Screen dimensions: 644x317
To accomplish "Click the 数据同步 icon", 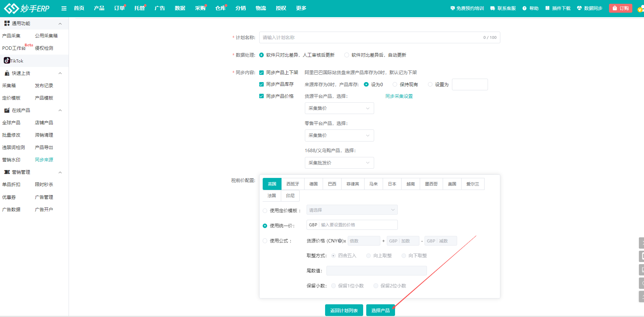I will (579, 8).
